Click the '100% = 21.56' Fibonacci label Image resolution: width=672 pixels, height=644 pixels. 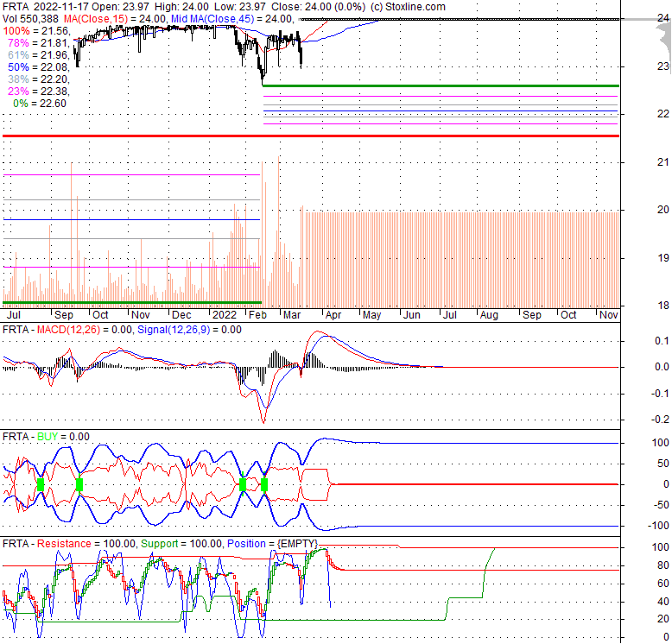(36, 31)
